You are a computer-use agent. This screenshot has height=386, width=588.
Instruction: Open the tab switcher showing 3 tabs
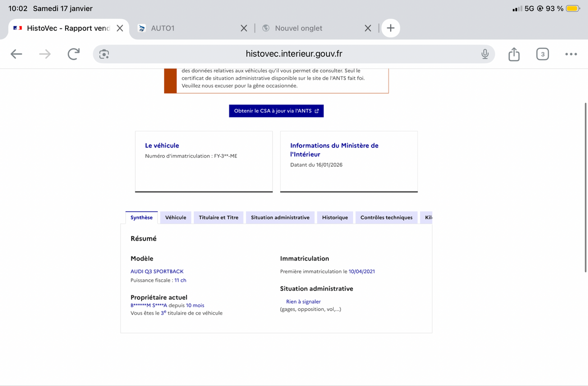(x=542, y=54)
